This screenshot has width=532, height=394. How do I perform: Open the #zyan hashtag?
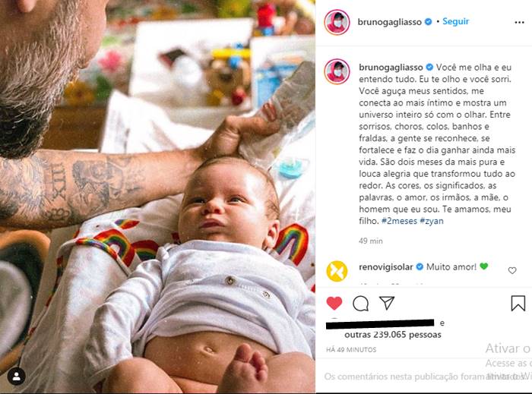pyautogui.click(x=432, y=221)
